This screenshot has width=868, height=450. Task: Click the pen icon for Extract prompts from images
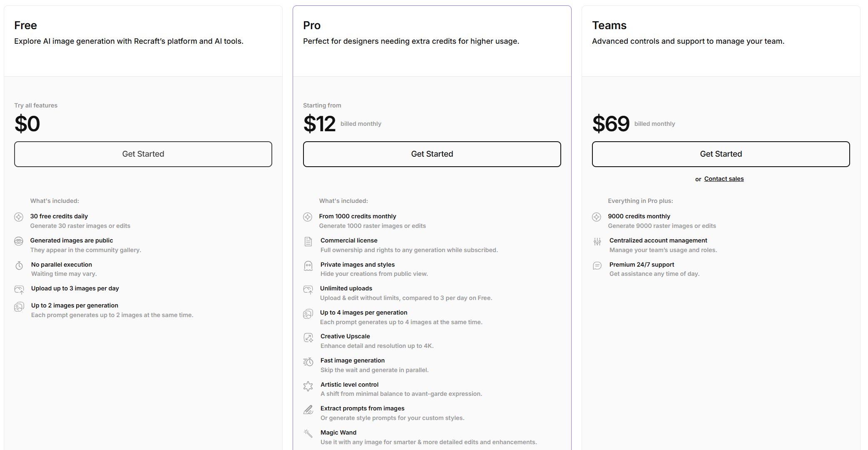click(308, 410)
